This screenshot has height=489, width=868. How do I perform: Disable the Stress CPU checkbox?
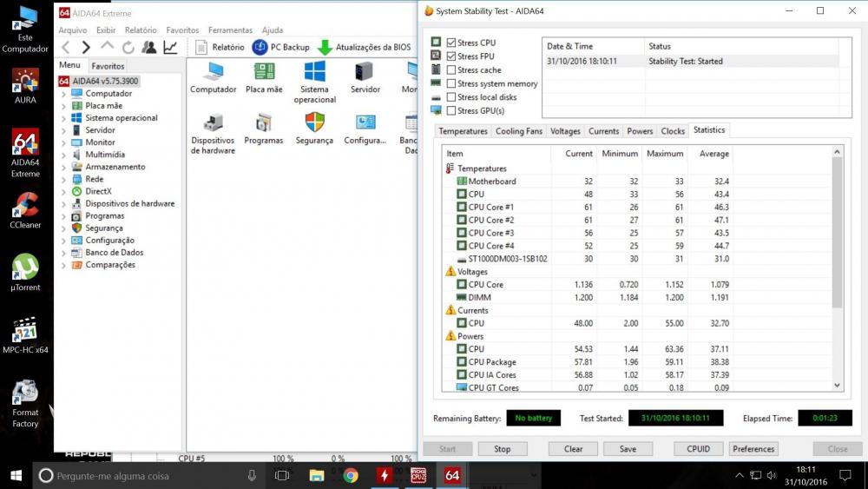click(x=451, y=43)
